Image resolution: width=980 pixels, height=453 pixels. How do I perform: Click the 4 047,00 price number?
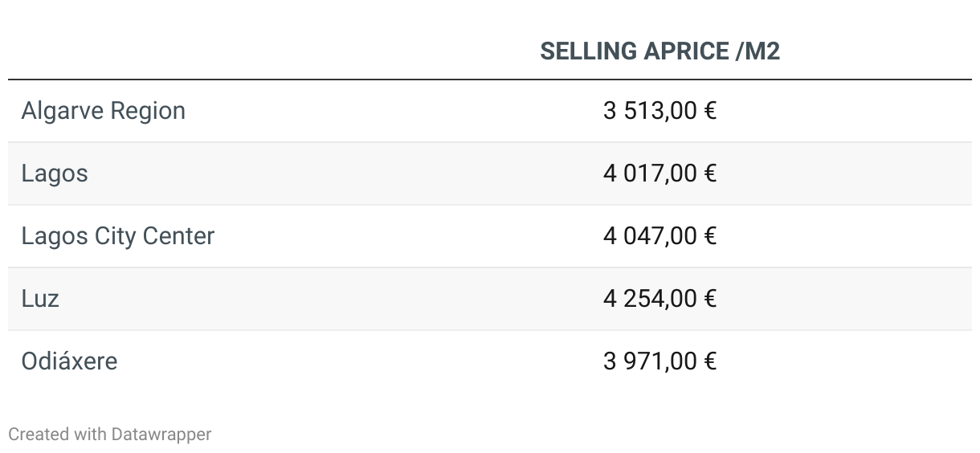tap(650, 236)
